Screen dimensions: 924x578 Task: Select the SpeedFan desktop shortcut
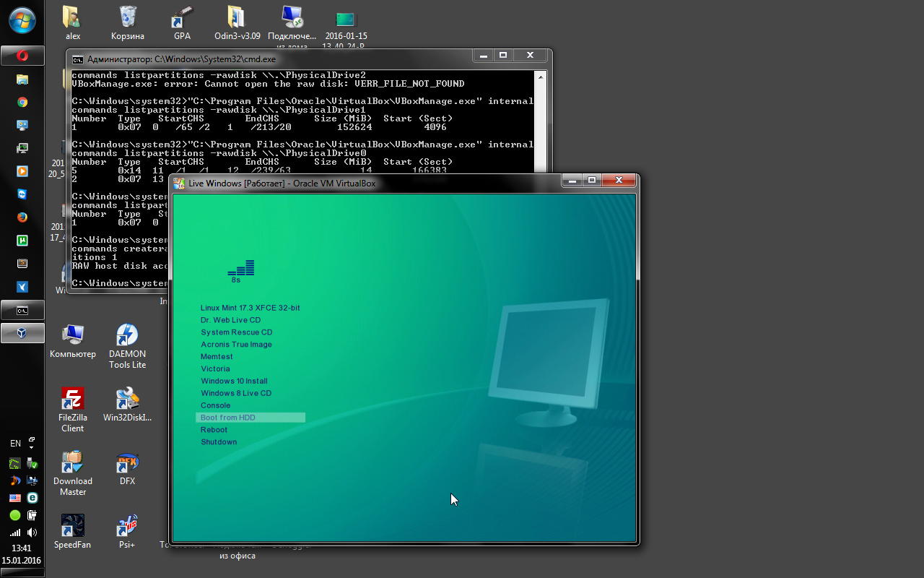point(72,532)
